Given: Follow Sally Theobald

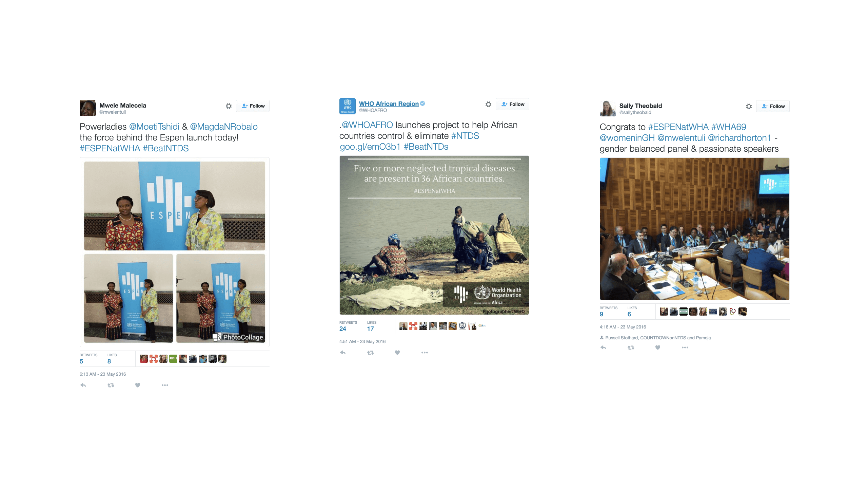Looking at the screenshot, I should point(773,106).
